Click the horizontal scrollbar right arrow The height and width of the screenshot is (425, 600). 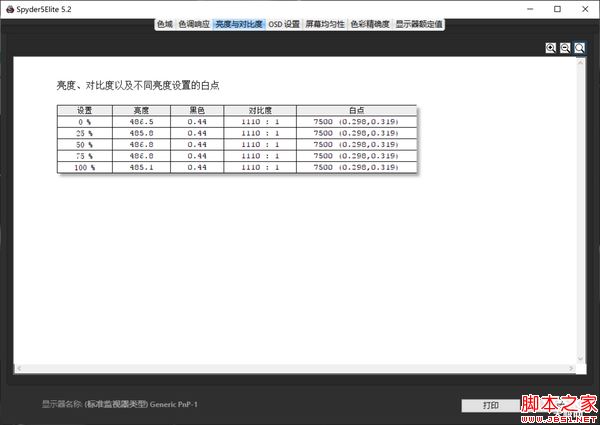point(571,368)
